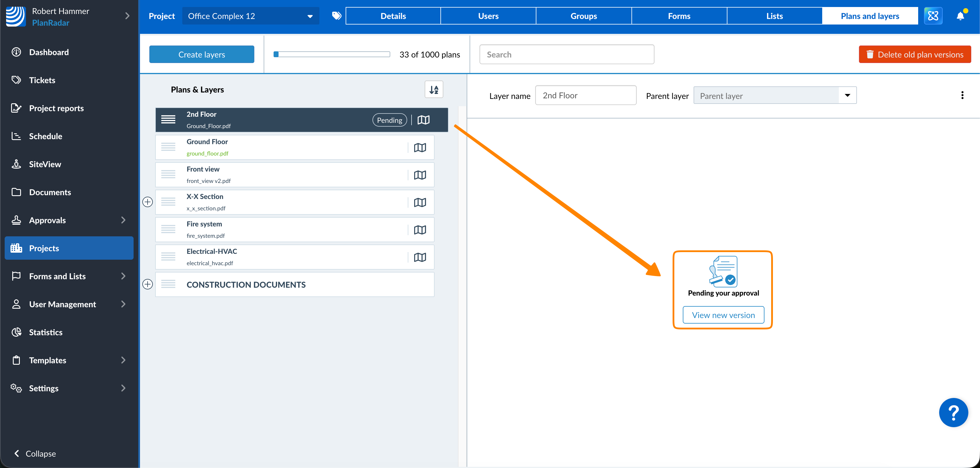980x468 pixels.
Task: Expand the Approvals sidebar submenu
Action: click(x=123, y=220)
